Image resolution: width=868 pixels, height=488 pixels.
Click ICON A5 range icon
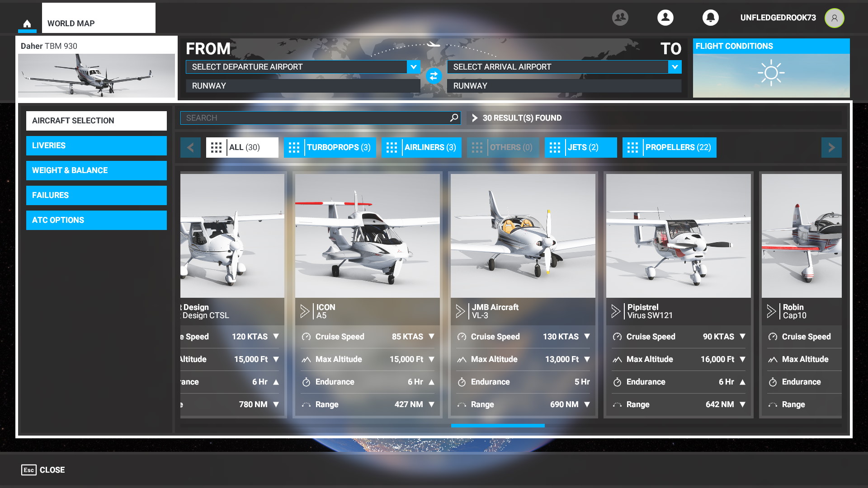(x=306, y=405)
